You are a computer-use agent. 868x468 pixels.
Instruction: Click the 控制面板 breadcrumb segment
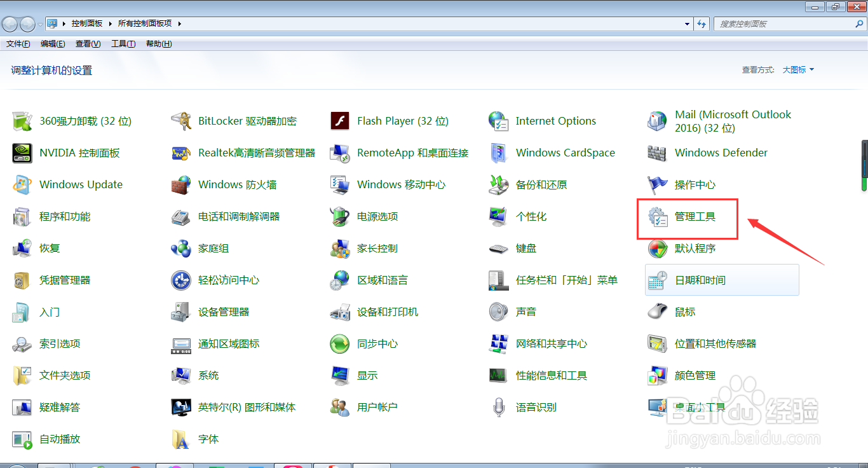click(x=87, y=24)
